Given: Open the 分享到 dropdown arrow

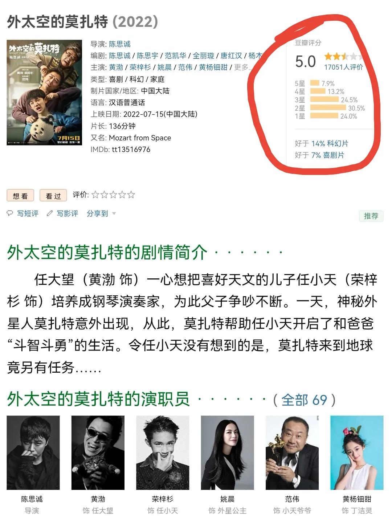Looking at the screenshot, I should pos(114,213).
